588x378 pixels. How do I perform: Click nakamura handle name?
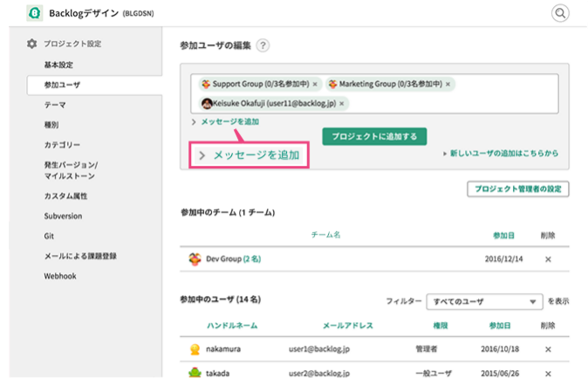tap(223, 349)
